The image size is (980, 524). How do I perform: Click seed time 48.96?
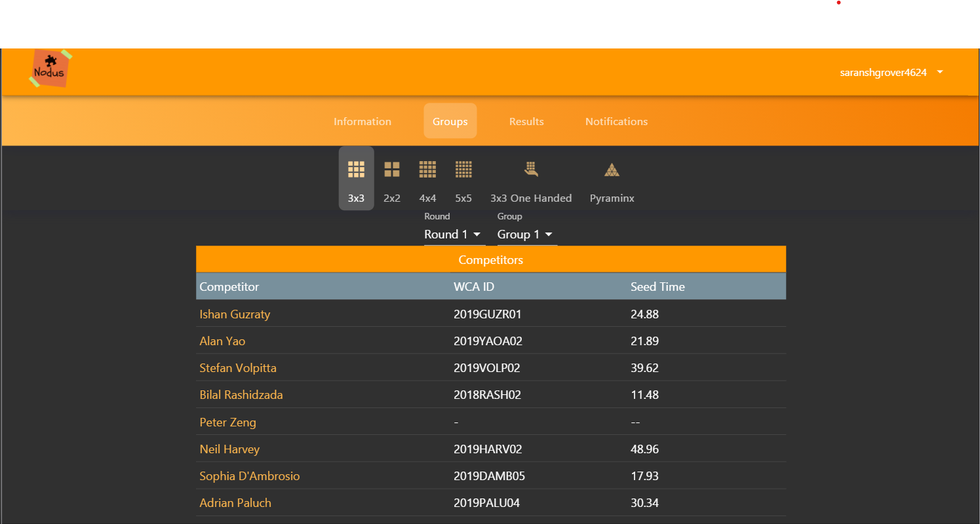coord(644,449)
